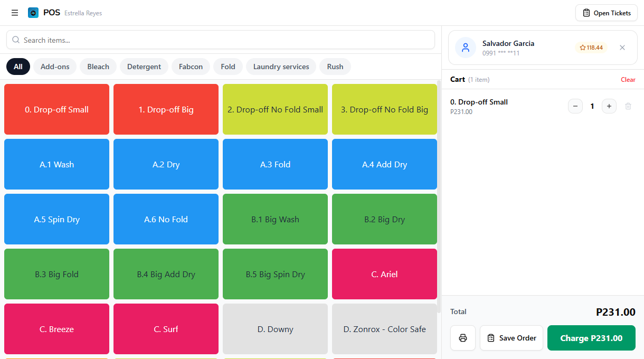Image resolution: width=644 pixels, height=359 pixels.
Task: Filter items by Fold category
Action: point(228,67)
